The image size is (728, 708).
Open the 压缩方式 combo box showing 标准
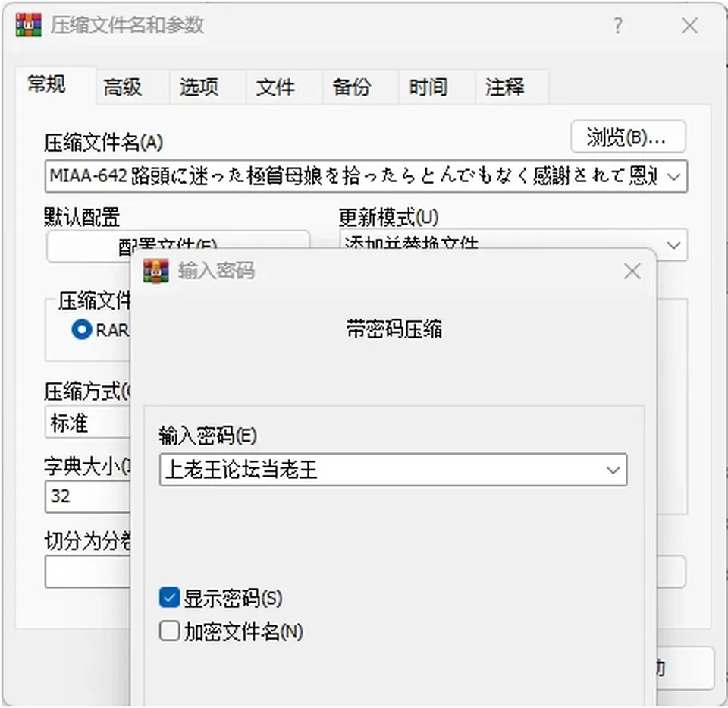[x=88, y=423]
